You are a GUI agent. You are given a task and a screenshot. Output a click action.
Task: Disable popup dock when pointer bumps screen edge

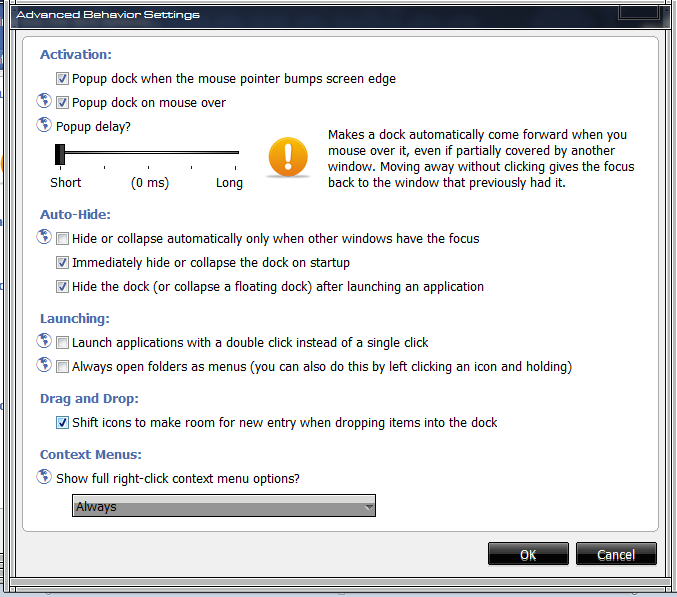(x=63, y=78)
